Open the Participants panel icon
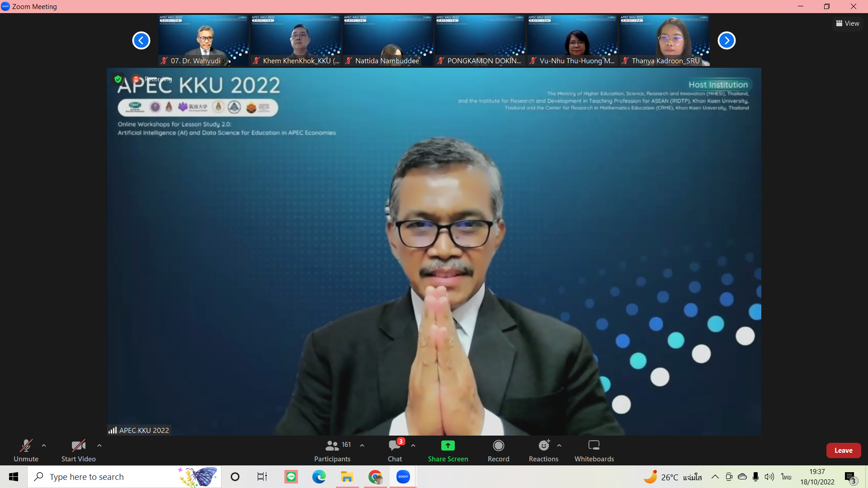The width and height of the screenshot is (868, 488). tap(332, 446)
